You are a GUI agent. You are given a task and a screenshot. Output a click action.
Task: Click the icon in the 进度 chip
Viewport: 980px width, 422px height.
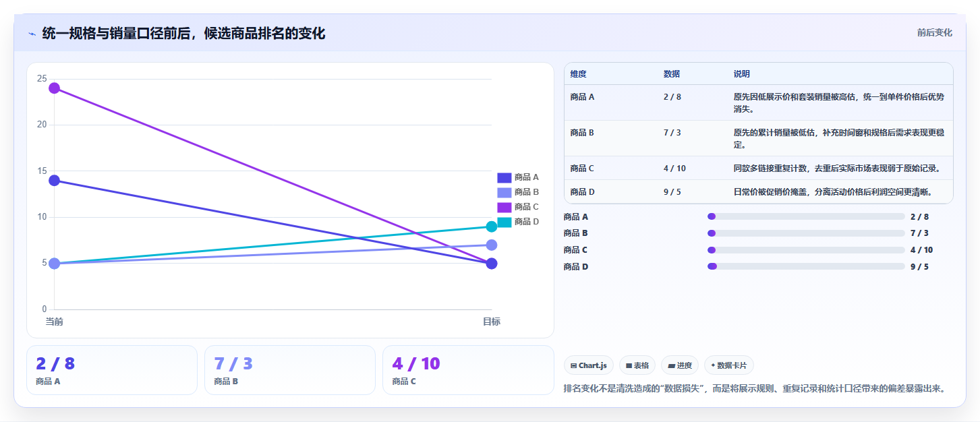(671, 366)
